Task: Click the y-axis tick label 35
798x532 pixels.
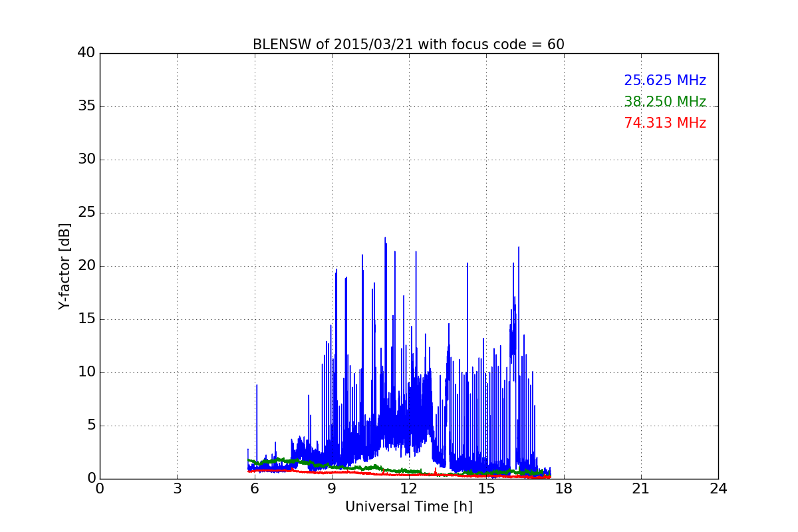Action: click(x=86, y=106)
